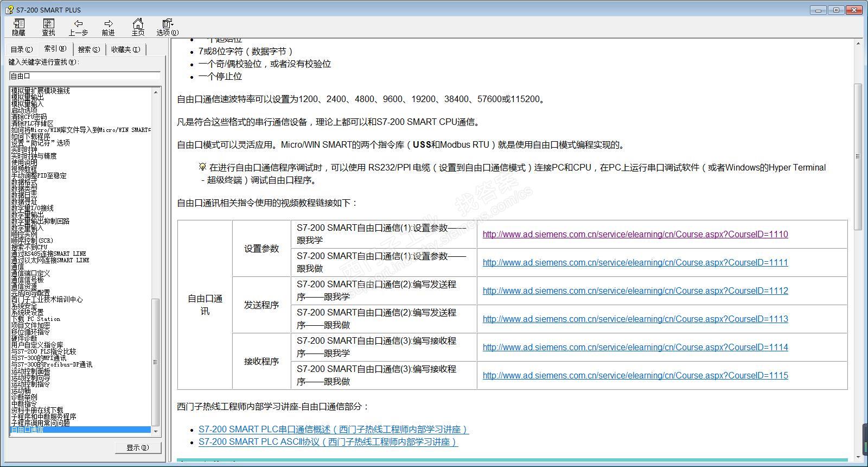
Task: Select index entry 如何下载程序
Action: [x=30, y=136]
